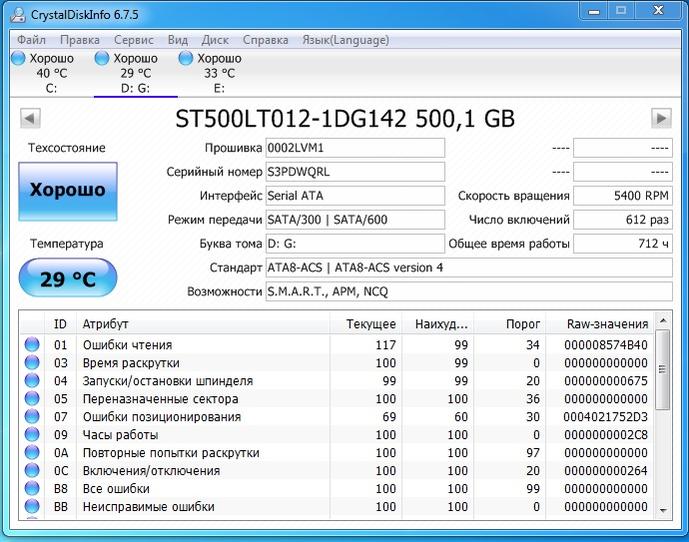
Task: Click the Текущее column header
Action: coord(366,324)
